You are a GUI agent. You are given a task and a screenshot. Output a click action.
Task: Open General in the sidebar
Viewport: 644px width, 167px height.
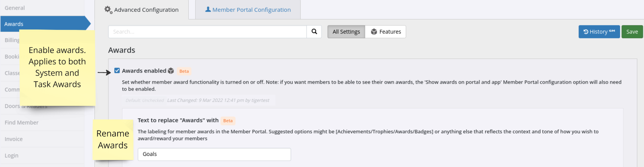pyautogui.click(x=15, y=8)
